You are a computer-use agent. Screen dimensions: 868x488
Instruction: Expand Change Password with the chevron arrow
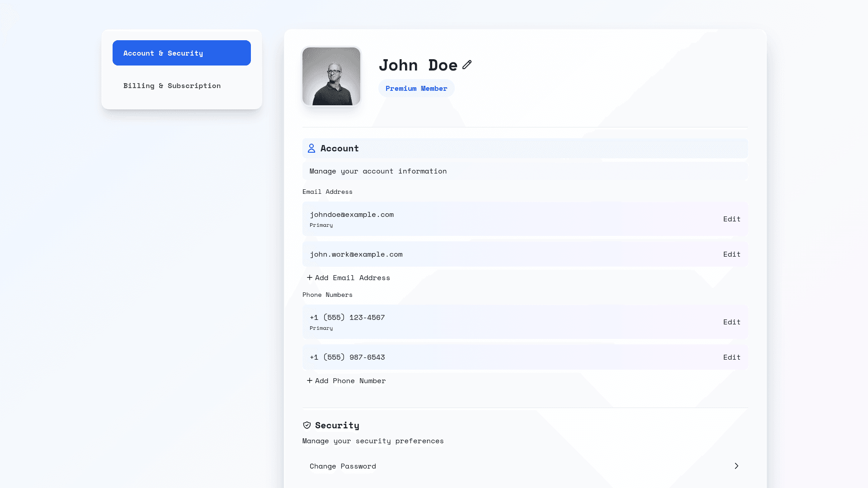click(x=736, y=466)
